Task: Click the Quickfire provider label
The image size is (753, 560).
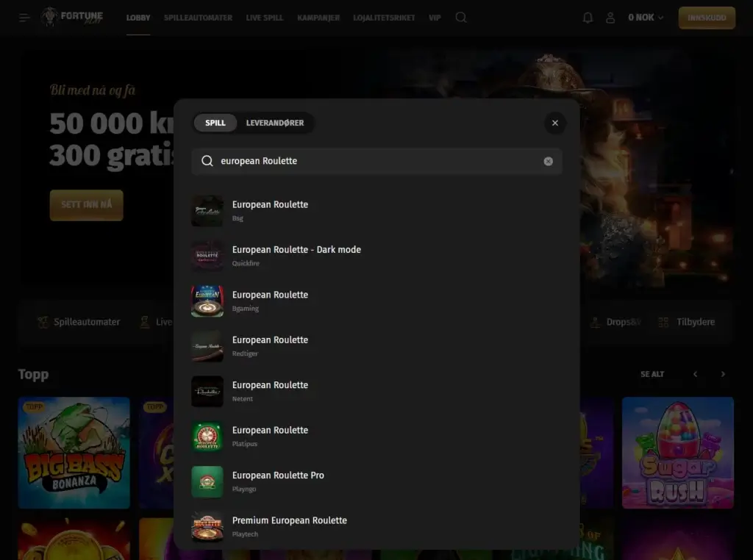Action: pyautogui.click(x=246, y=263)
